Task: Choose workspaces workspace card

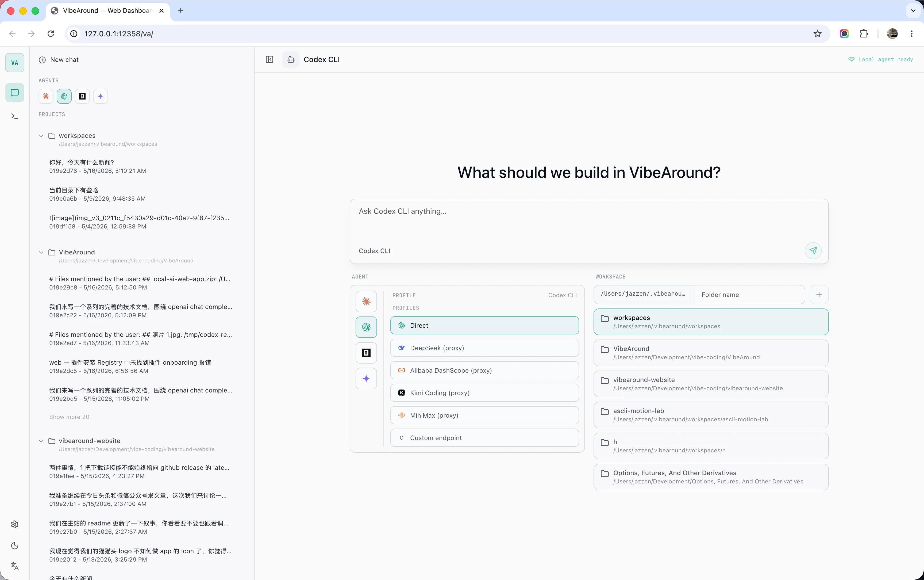Action: 711,322
